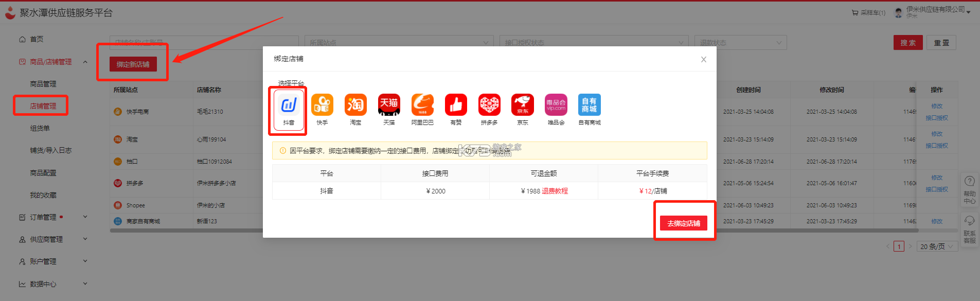
Task: Open the 采样车(1) cart
Action: pos(868,13)
